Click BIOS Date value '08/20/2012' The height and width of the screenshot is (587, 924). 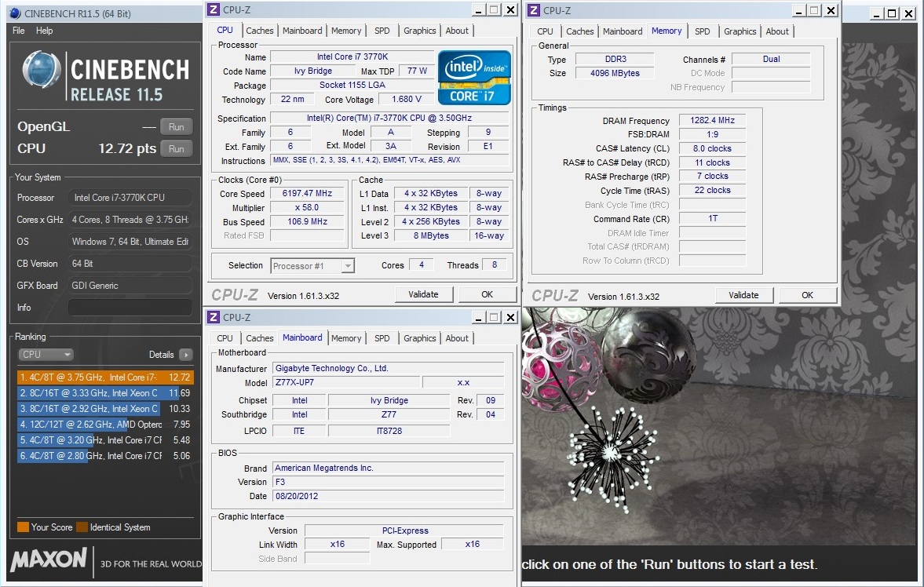pyautogui.click(x=389, y=496)
